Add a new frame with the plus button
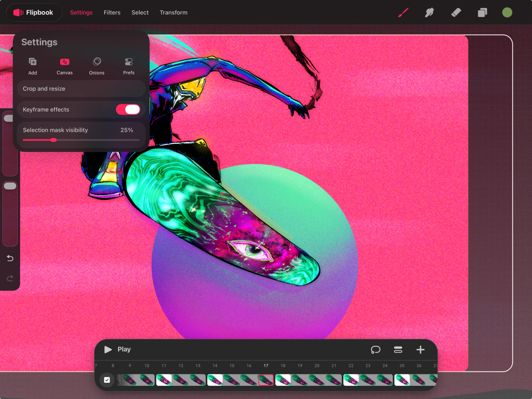The width and height of the screenshot is (532, 399). pos(420,350)
